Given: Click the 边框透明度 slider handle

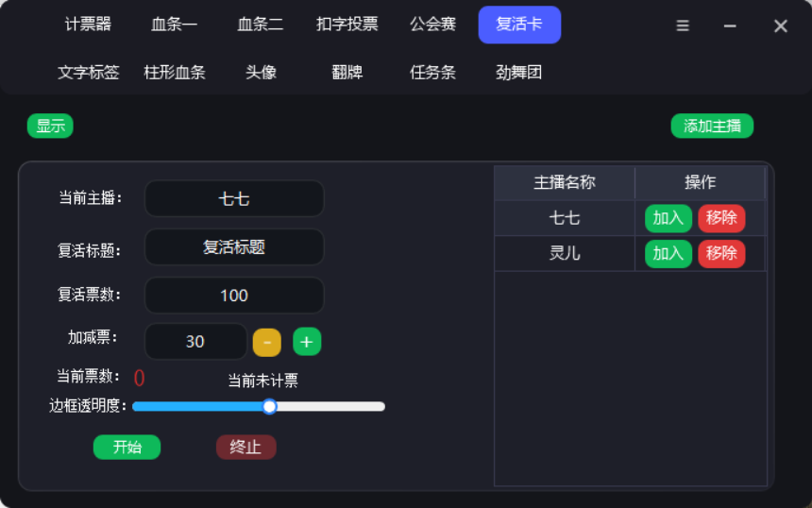Looking at the screenshot, I should click(270, 407).
